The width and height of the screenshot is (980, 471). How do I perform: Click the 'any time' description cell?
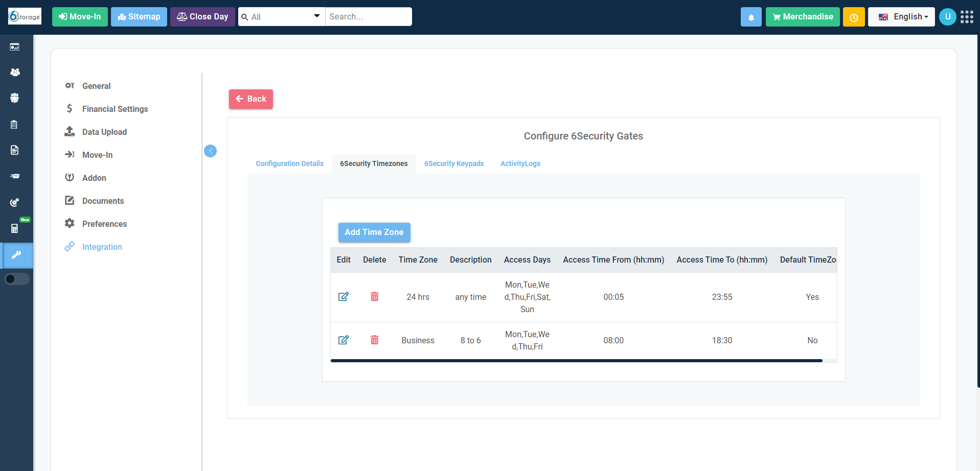point(471,297)
